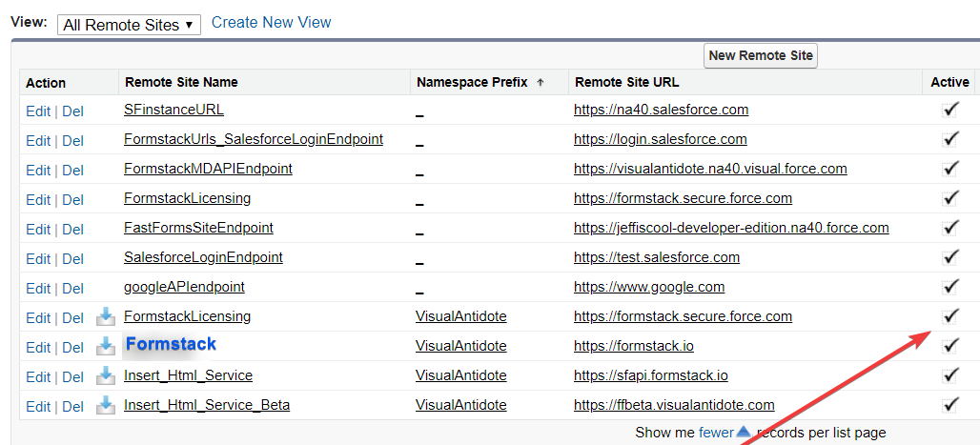
Task: Click download icon beside Insert_Html_Service_Beta row
Action: coord(106,405)
